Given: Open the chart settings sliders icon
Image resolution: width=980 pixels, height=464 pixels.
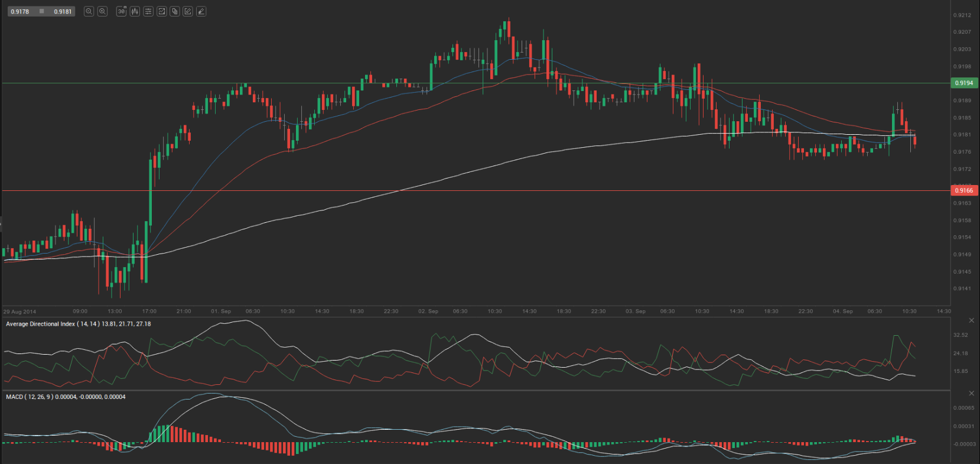Looking at the screenshot, I should pos(148,11).
